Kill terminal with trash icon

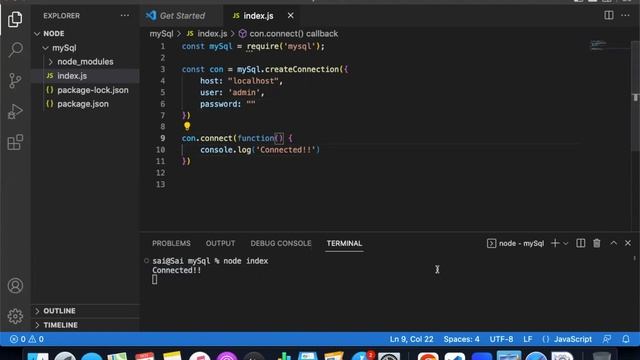597,243
